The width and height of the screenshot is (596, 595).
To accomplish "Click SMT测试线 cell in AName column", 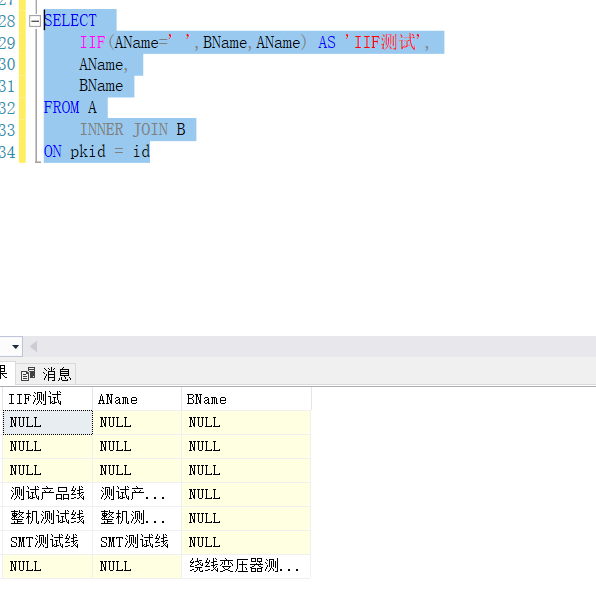I will (137, 542).
